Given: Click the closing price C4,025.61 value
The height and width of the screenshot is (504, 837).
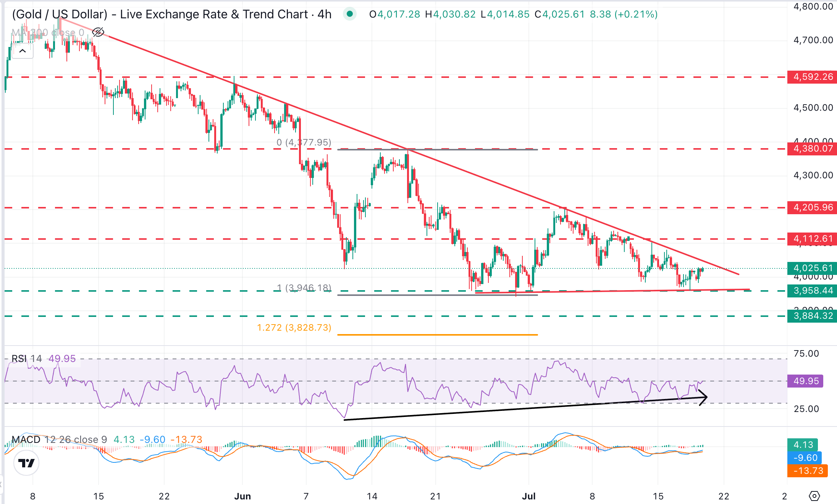Looking at the screenshot, I should pos(560,15).
